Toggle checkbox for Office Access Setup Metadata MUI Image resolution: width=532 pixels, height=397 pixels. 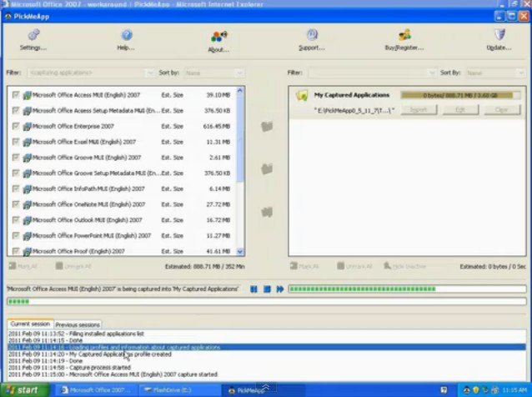tap(16, 110)
